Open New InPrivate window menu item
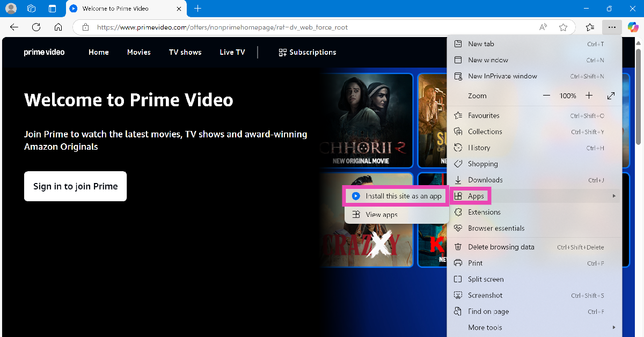Image resolution: width=644 pixels, height=337 pixels. (x=502, y=76)
